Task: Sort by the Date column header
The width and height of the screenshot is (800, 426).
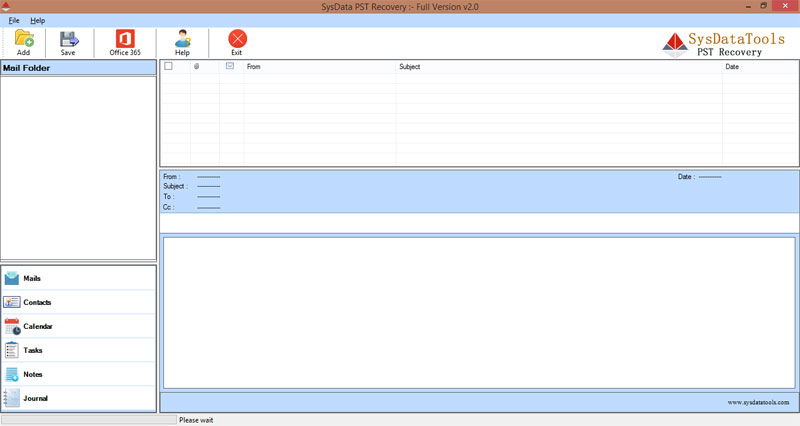Action: coord(760,66)
